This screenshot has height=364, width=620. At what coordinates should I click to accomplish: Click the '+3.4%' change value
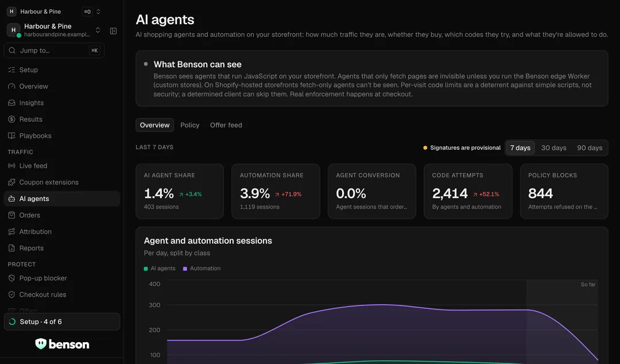click(x=193, y=194)
